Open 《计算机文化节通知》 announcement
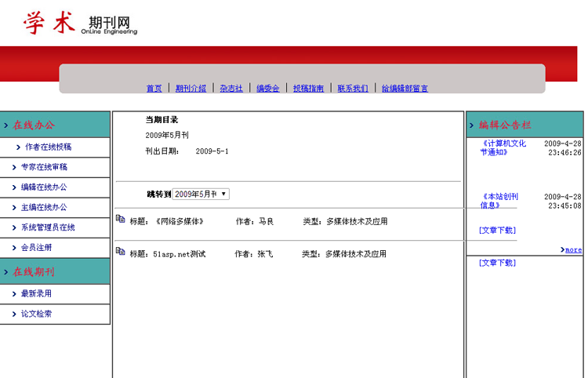 click(503, 147)
